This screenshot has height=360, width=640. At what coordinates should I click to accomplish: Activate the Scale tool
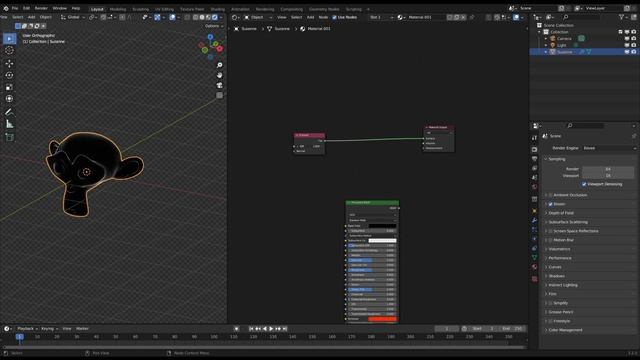9,87
